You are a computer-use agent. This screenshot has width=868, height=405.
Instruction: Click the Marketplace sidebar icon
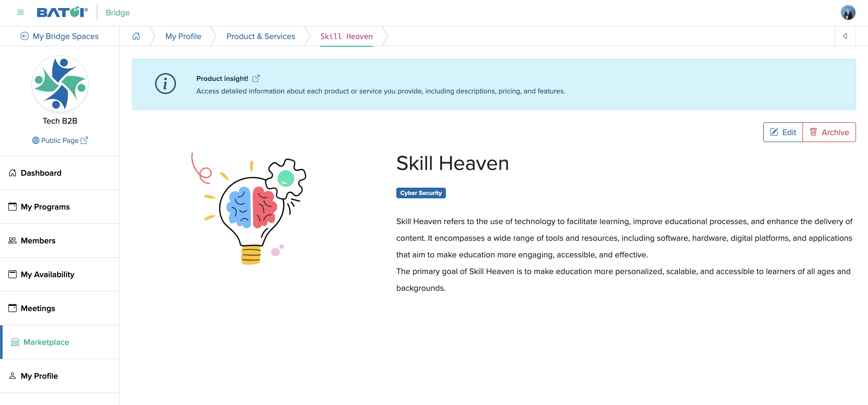14,342
